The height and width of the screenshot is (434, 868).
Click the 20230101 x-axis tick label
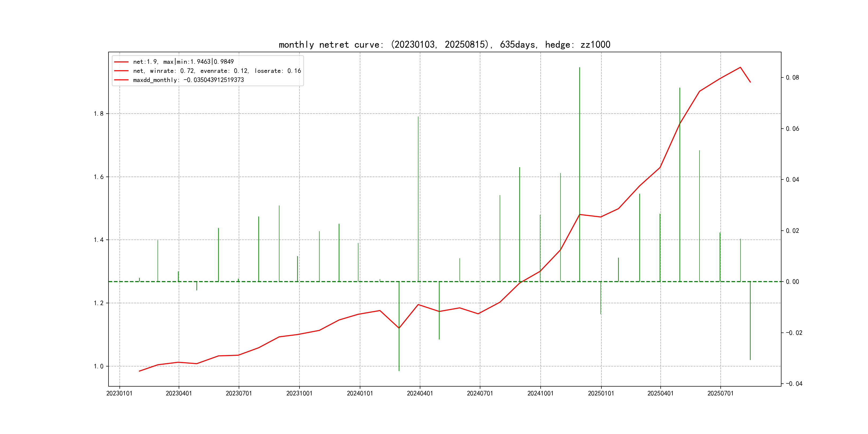click(x=119, y=393)
